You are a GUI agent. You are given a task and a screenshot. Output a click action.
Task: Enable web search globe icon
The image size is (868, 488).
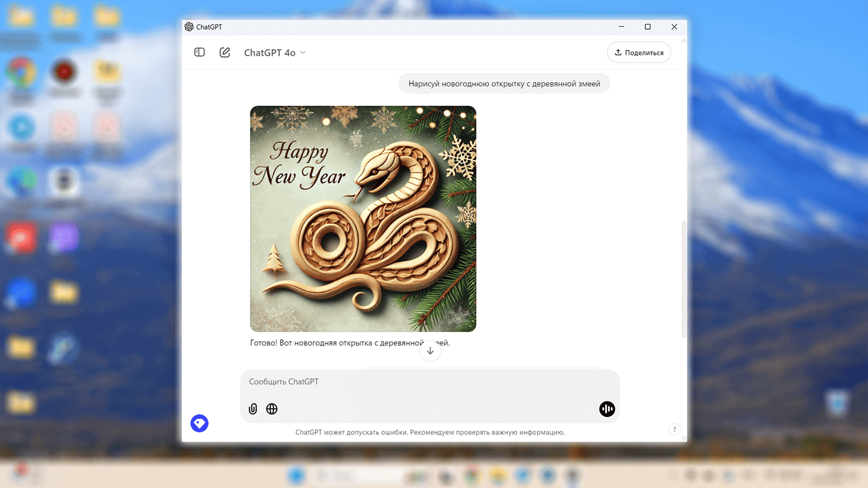point(272,409)
